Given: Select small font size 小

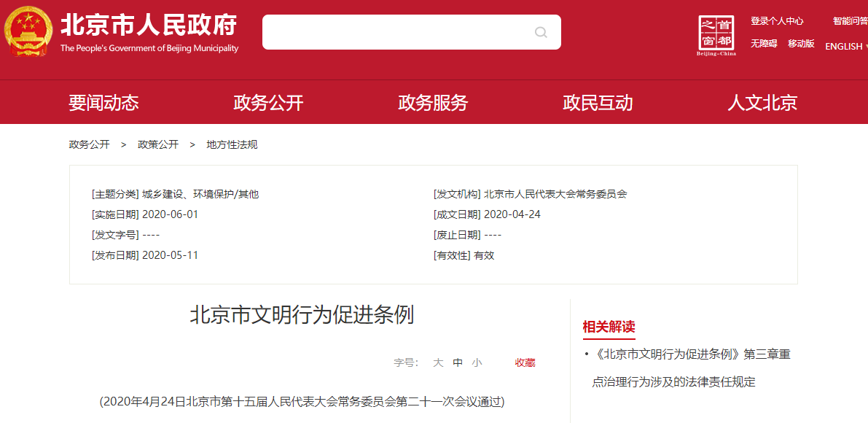Looking at the screenshot, I should pyautogui.click(x=477, y=362).
